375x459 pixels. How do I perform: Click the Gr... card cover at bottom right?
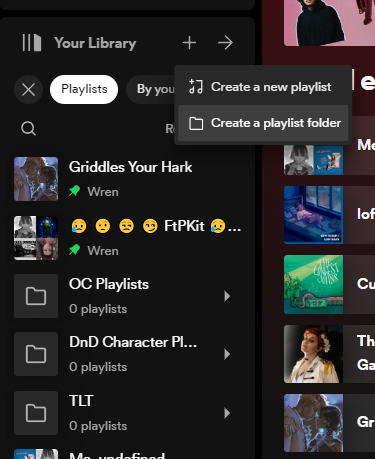pyautogui.click(x=313, y=423)
